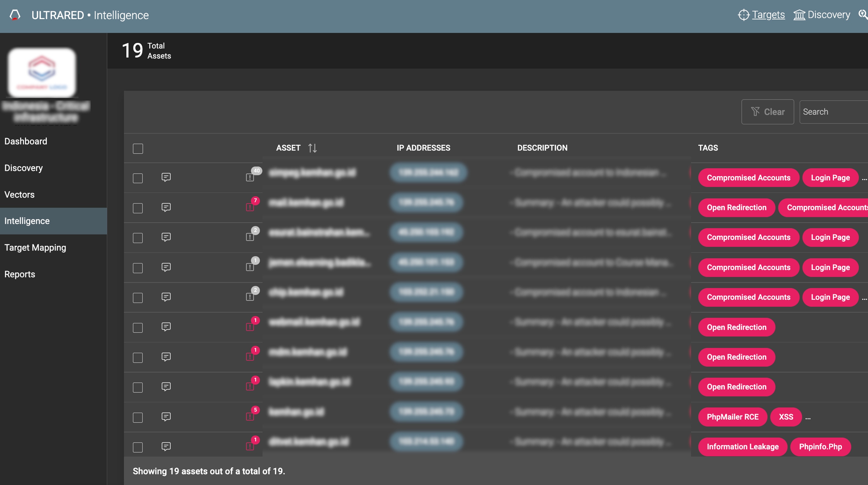
Task: Click the Description column header
Action: tap(542, 148)
